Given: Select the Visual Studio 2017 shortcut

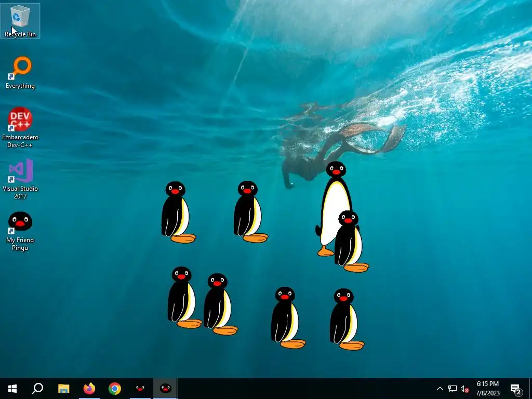Looking at the screenshot, I should 20,179.
